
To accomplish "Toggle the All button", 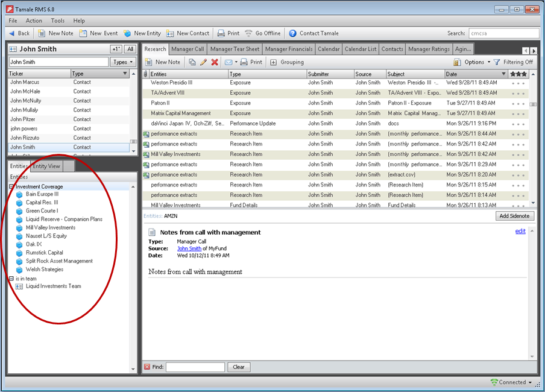I will click(130, 49).
